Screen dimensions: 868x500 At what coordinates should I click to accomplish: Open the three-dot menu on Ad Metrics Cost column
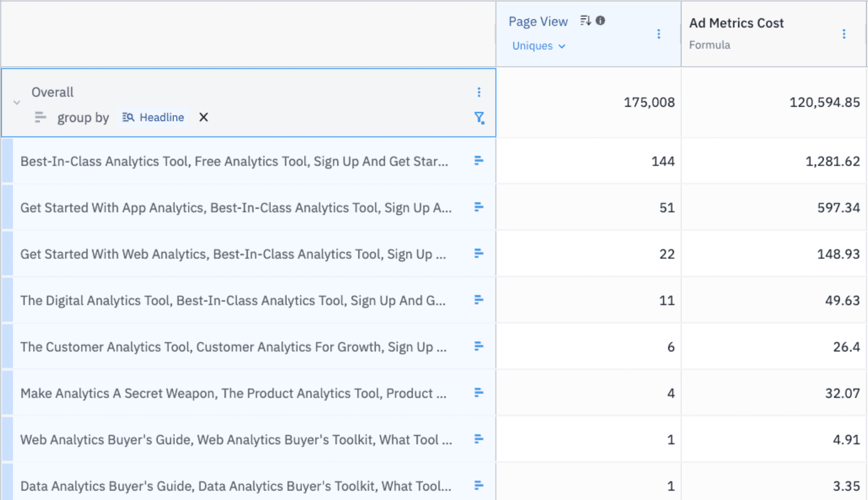pos(845,34)
